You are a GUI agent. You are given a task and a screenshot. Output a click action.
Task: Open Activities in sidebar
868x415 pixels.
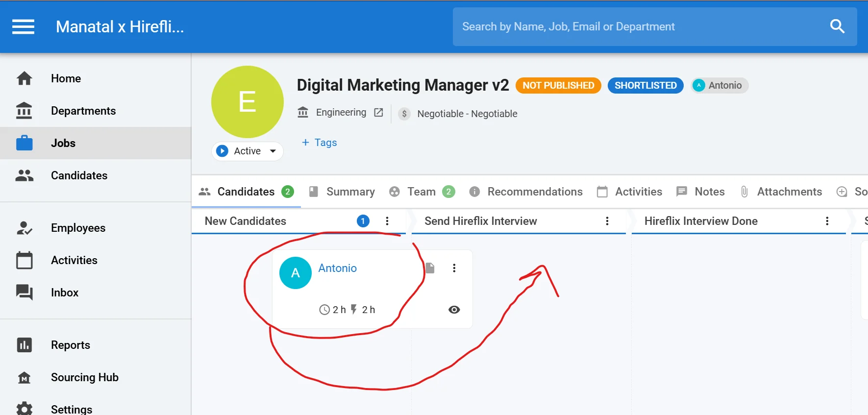click(96, 260)
